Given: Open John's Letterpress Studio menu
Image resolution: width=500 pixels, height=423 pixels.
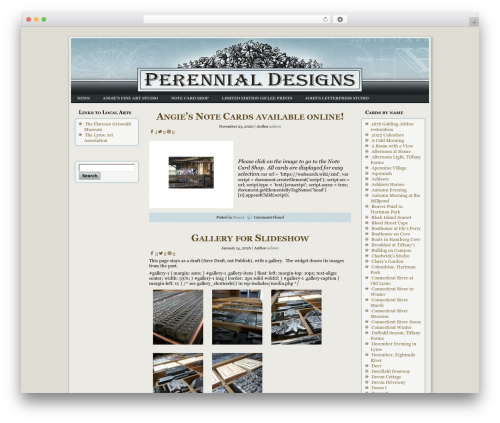Looking at the screenshot, I should 337,98.
